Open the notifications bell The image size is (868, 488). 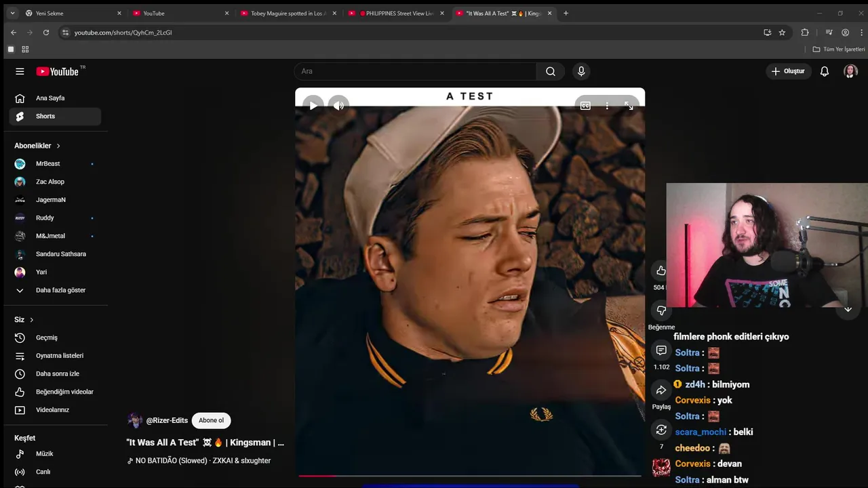tap(825, 71)
